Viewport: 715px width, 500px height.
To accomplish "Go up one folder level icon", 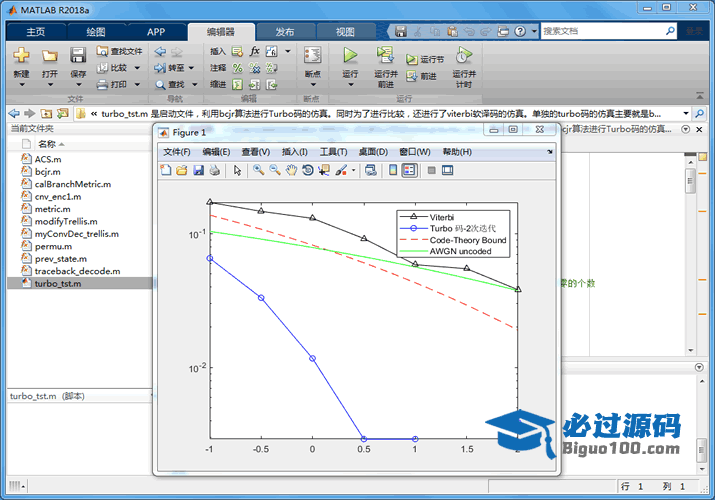I will coord(46,113).
